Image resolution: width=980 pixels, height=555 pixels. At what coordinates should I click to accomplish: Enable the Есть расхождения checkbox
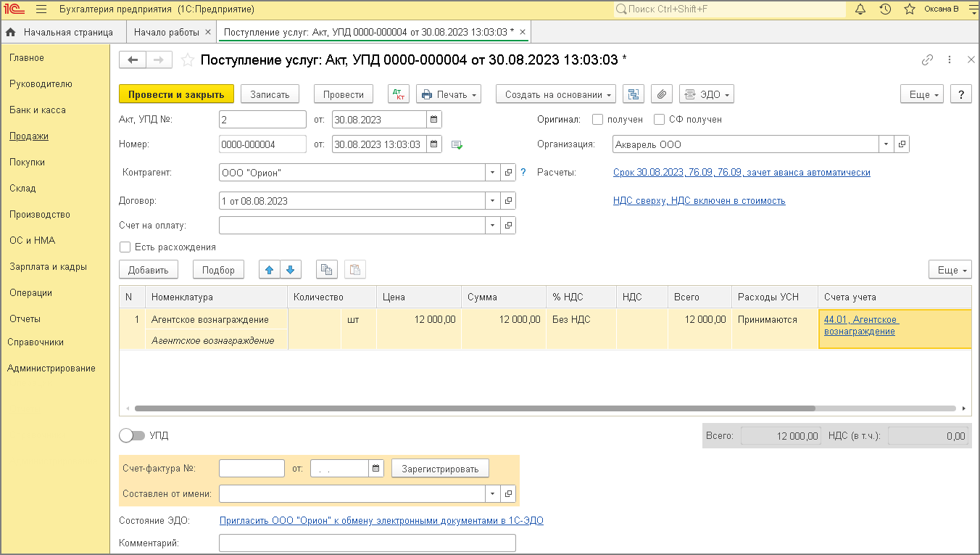coord(125,247)
